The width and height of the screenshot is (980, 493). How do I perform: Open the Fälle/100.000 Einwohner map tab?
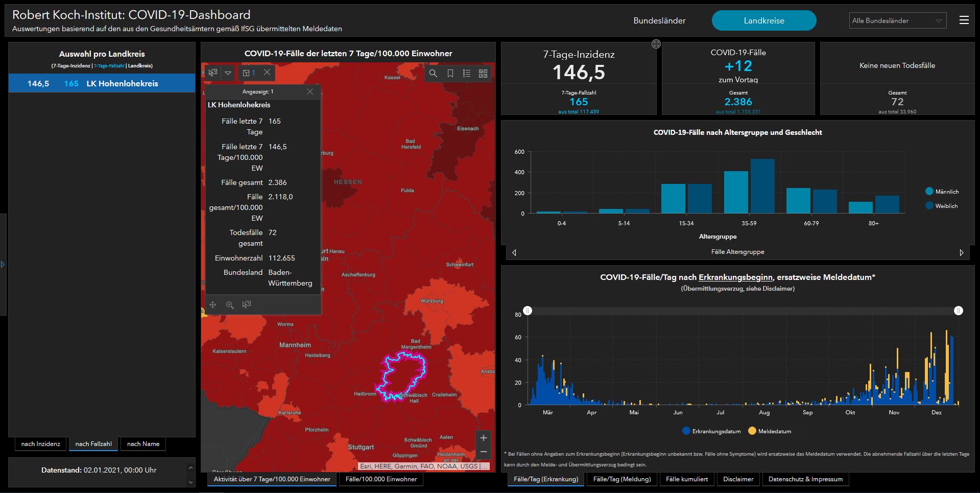click(381, 479)
